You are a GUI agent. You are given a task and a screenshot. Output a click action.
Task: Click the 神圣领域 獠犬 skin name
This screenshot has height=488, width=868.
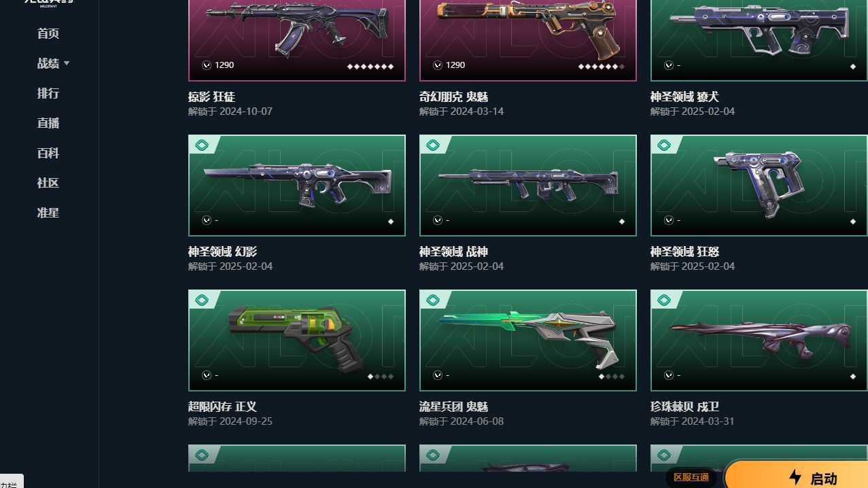(x=684, y=97)
